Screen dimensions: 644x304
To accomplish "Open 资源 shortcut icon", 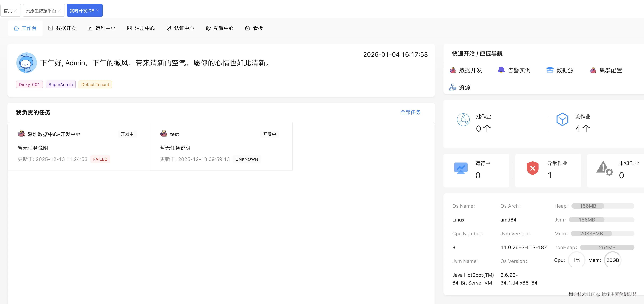I will [x=453, y=87].
